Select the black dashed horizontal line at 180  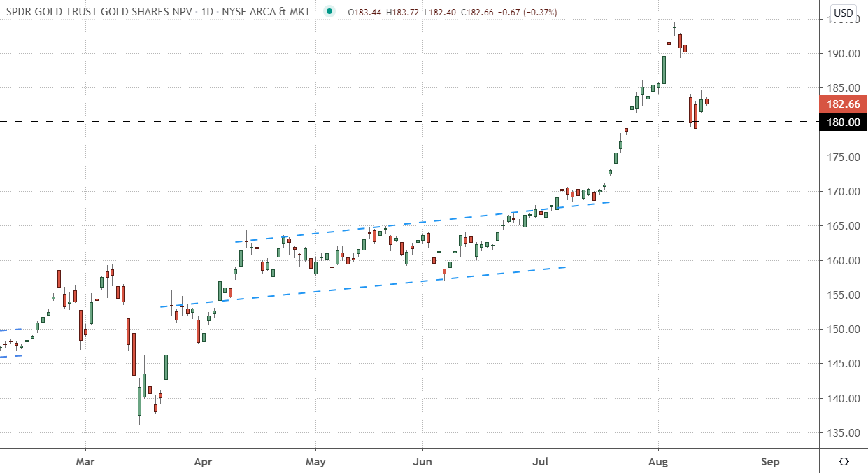pyautogui.click(x=350, y=122)
